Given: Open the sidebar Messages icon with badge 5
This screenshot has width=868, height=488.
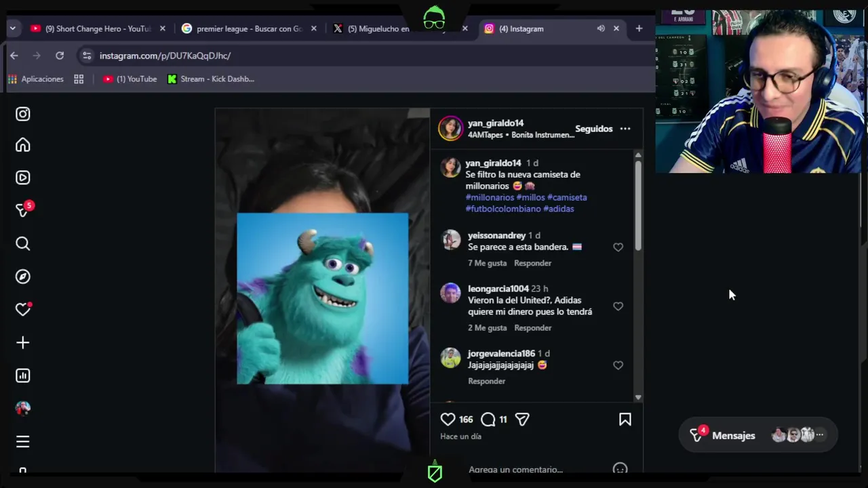Looking at the screenshot, I should (23, 210).
